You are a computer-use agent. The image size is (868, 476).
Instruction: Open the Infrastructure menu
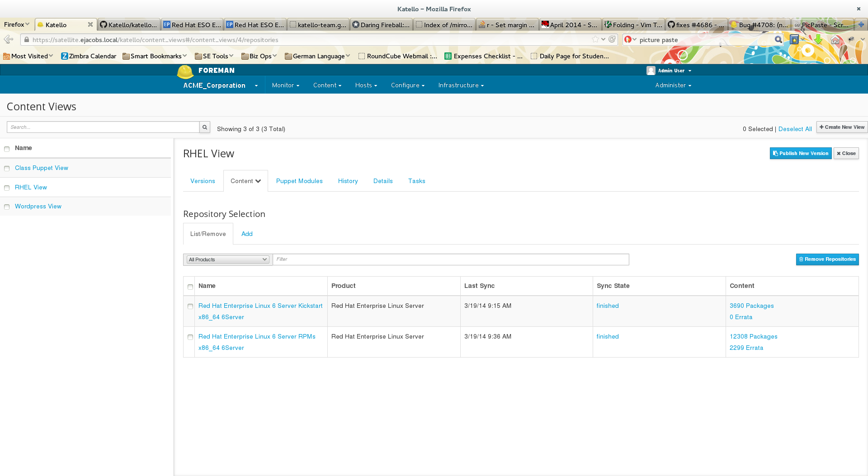point(461,85)
